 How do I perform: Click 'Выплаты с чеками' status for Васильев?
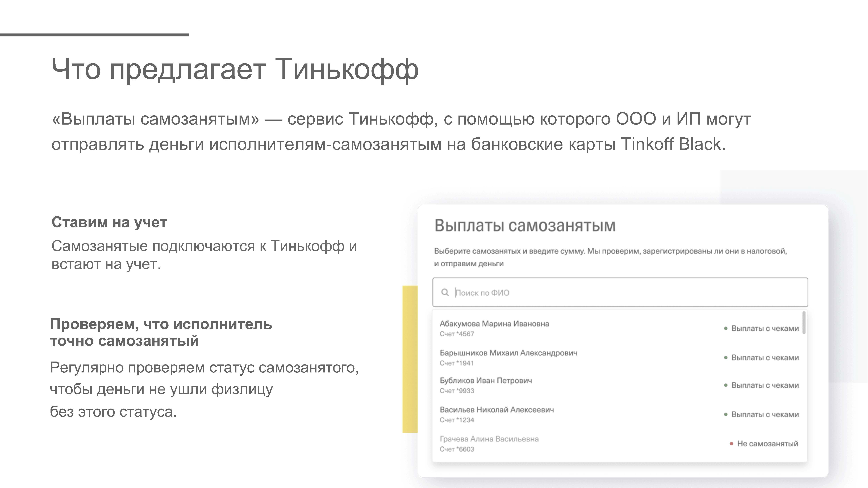click(x=765, y=415)
